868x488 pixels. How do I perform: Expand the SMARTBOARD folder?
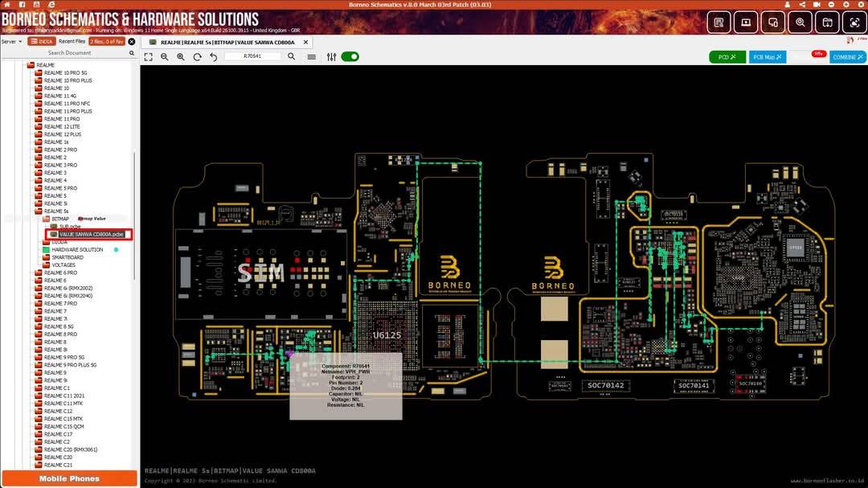[46, 257]
